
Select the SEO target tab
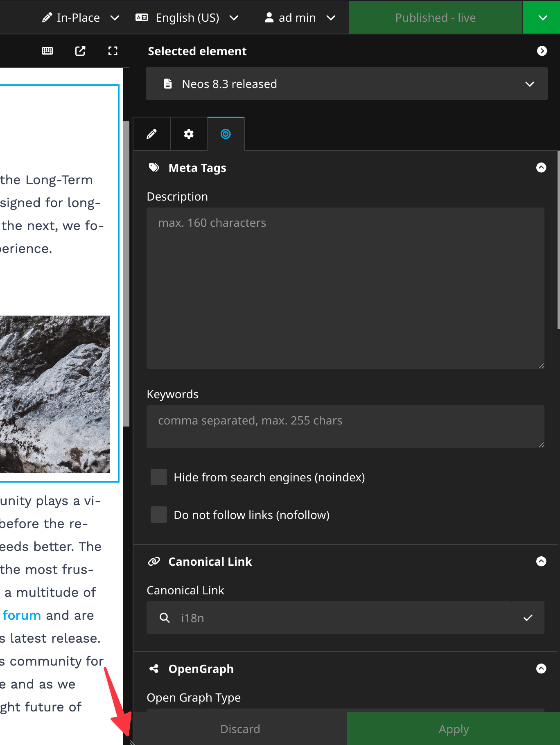click(x=226, y=134)
